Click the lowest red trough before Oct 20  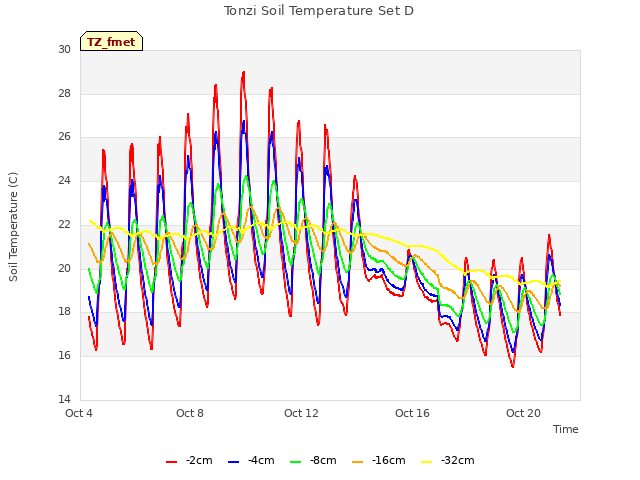[513, 367]
